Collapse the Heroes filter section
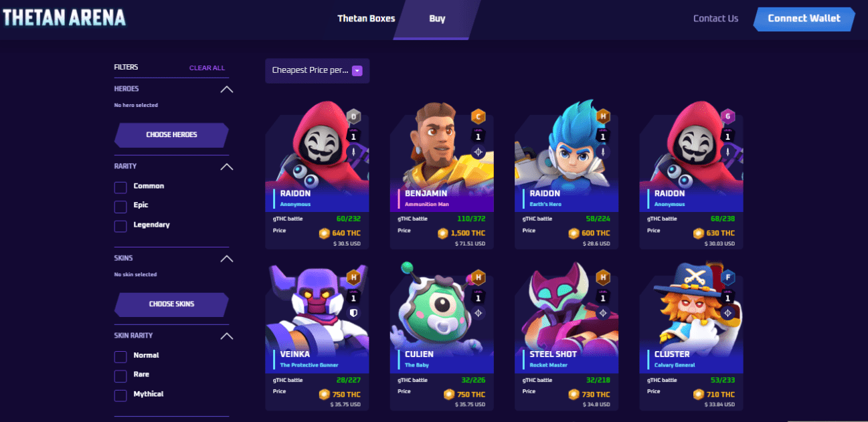868x422 pixels. (227, 89)
